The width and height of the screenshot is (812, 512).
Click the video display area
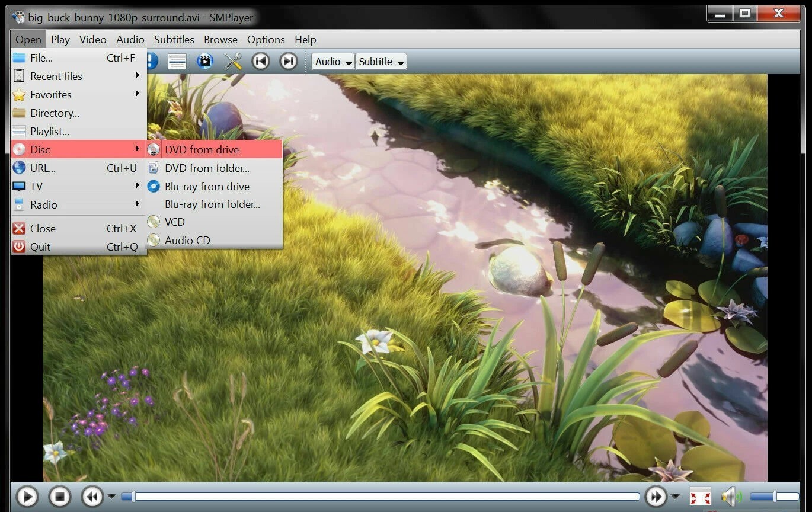[405, 277]
